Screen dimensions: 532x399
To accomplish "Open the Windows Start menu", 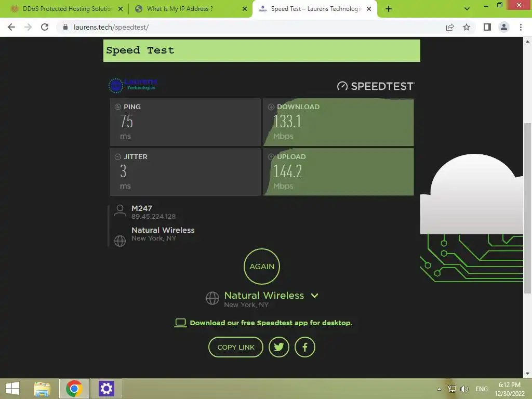I will (x=12, y=389).
